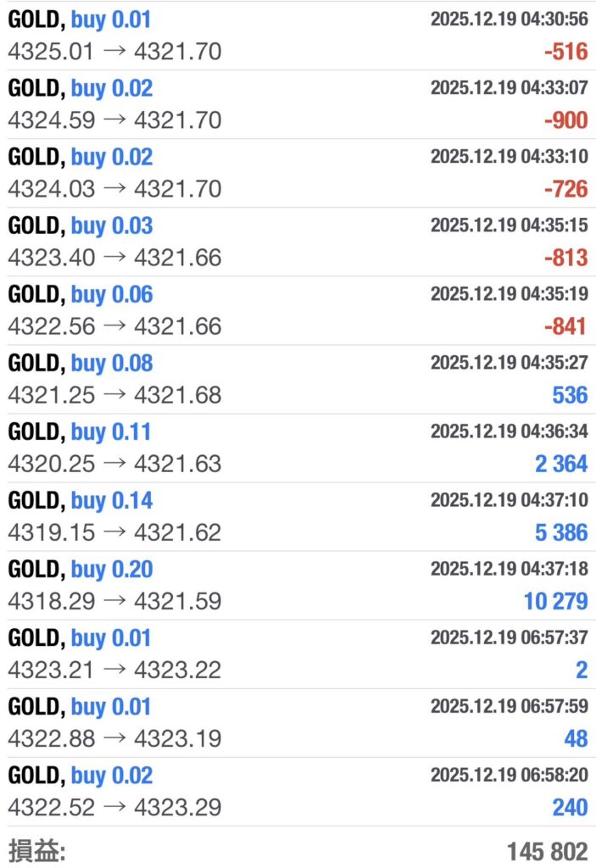This screenshot has height=868, width=596.
Task: Tap the 10 279 profit value
Action: pos(555,602)
